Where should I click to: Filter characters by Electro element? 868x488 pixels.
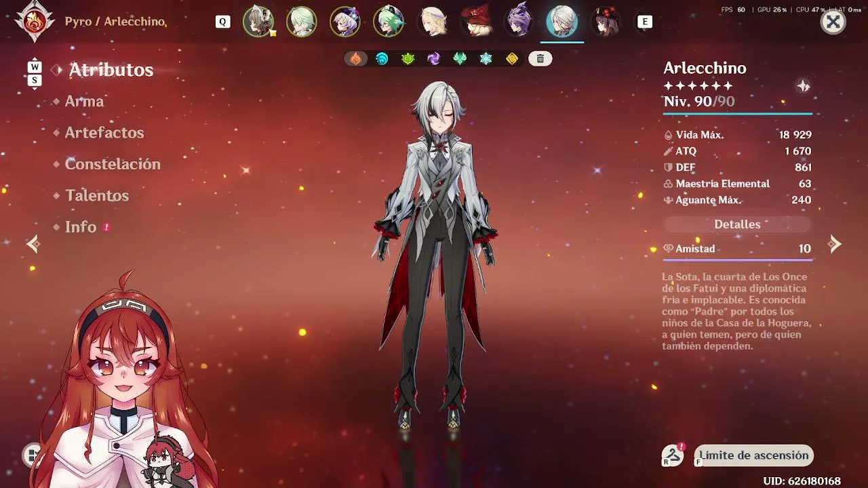[x=433, y=59]
